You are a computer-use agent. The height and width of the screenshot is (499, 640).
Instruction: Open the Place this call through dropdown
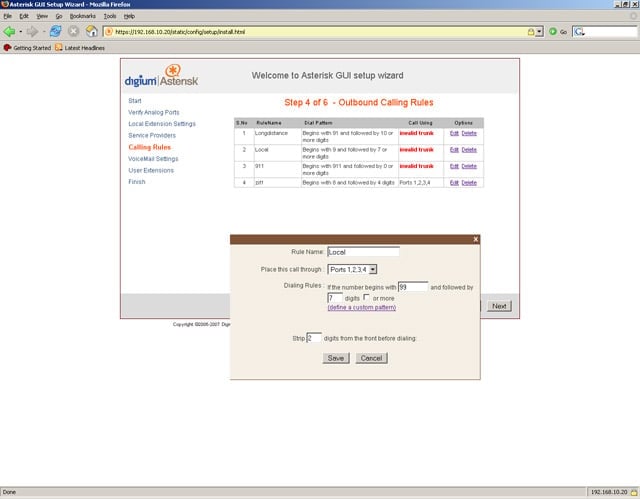click(352, 269)
